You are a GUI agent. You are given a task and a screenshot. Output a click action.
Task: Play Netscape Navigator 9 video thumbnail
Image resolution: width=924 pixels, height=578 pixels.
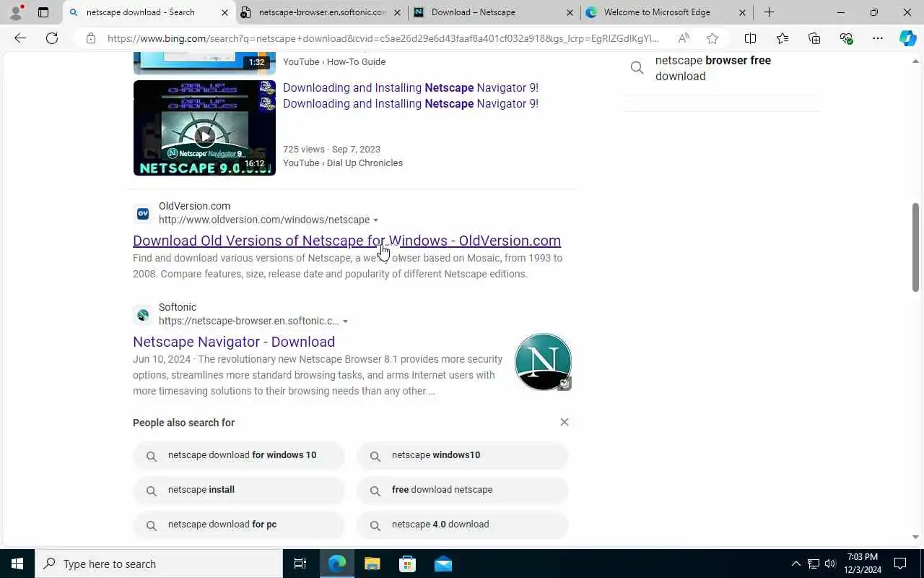[204, 128]
